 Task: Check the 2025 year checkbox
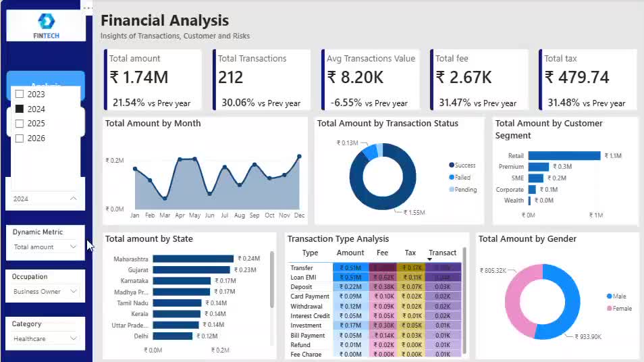(20, 124)
